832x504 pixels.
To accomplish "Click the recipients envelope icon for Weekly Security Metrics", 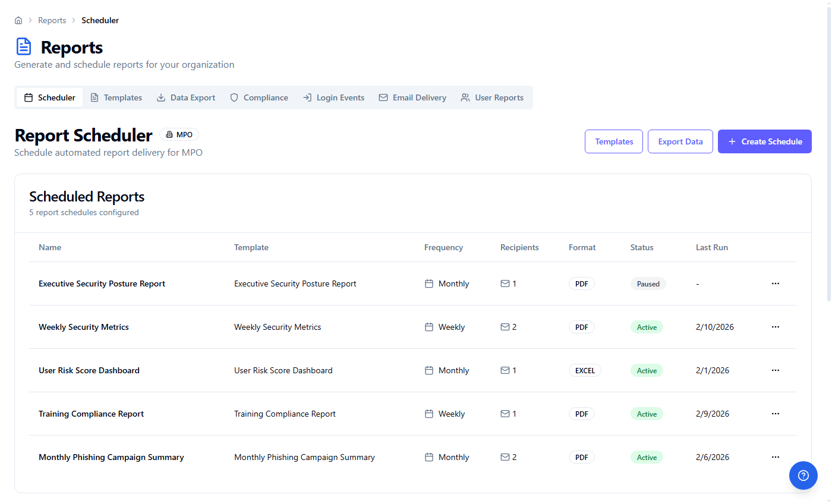I will [505, 326].
